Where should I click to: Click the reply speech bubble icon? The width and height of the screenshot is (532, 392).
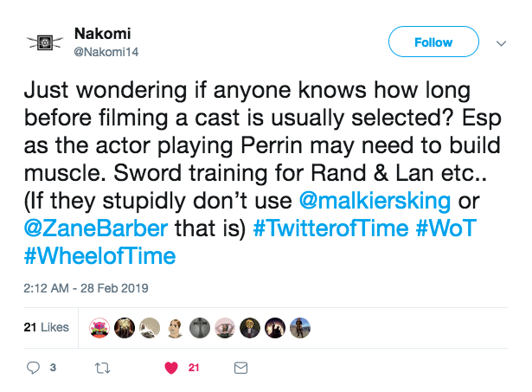click(x=34, y=368)
